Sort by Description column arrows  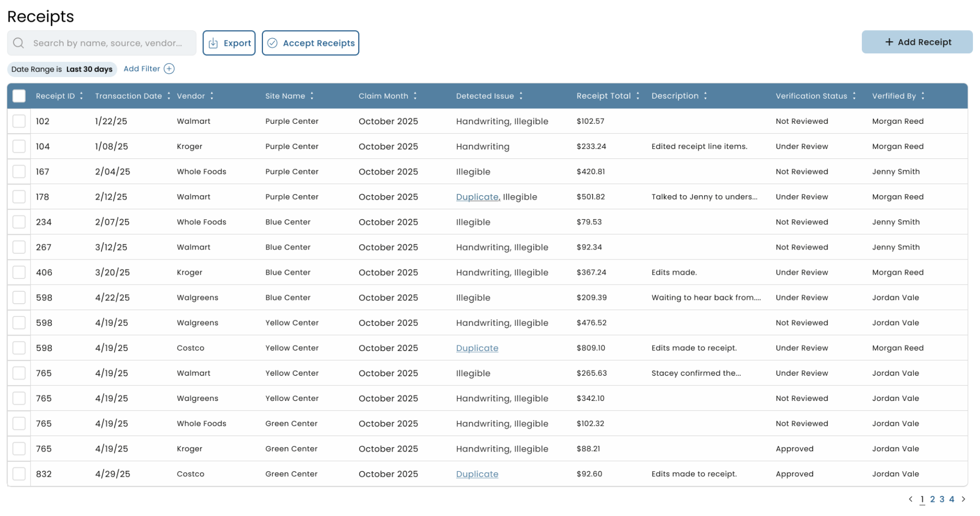point(706,96)
